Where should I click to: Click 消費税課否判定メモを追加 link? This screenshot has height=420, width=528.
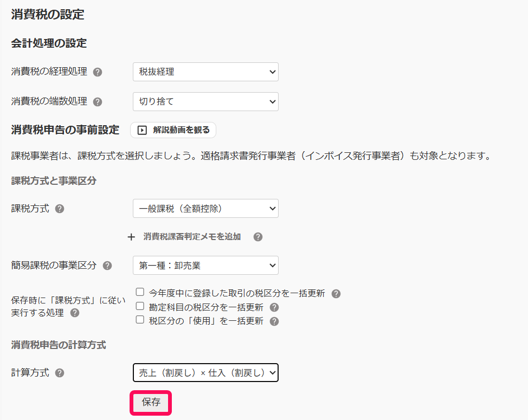(x=192, y=237)
